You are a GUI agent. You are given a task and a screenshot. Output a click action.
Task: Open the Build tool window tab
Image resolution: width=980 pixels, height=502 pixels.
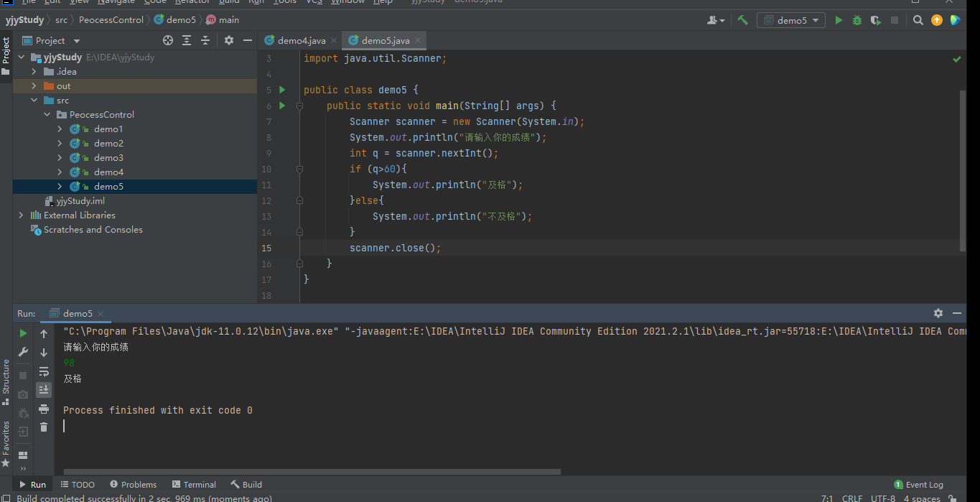click(x=246, y=485)
